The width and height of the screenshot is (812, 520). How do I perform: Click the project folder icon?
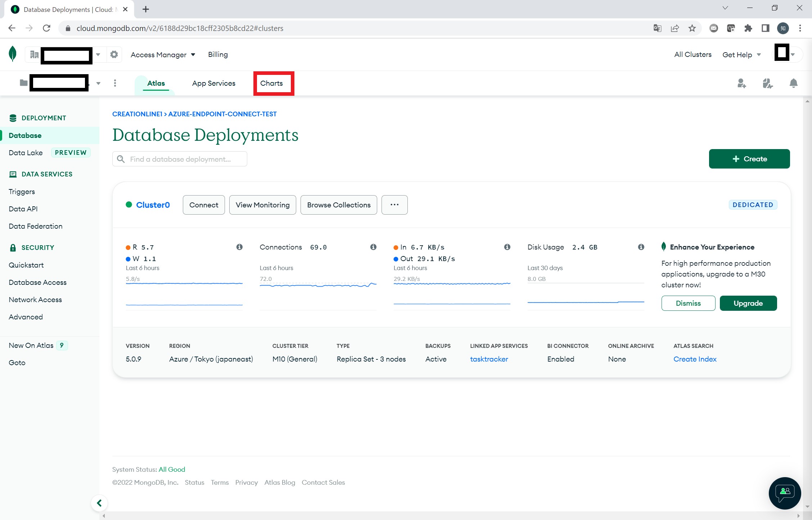click(24, 83)
